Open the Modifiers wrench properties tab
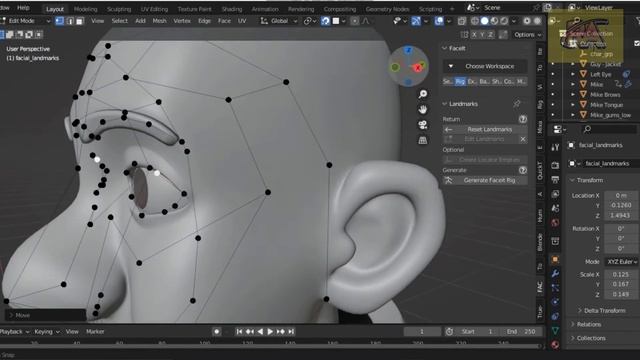This screenshot has width=640, height=360. pos(555,273)
